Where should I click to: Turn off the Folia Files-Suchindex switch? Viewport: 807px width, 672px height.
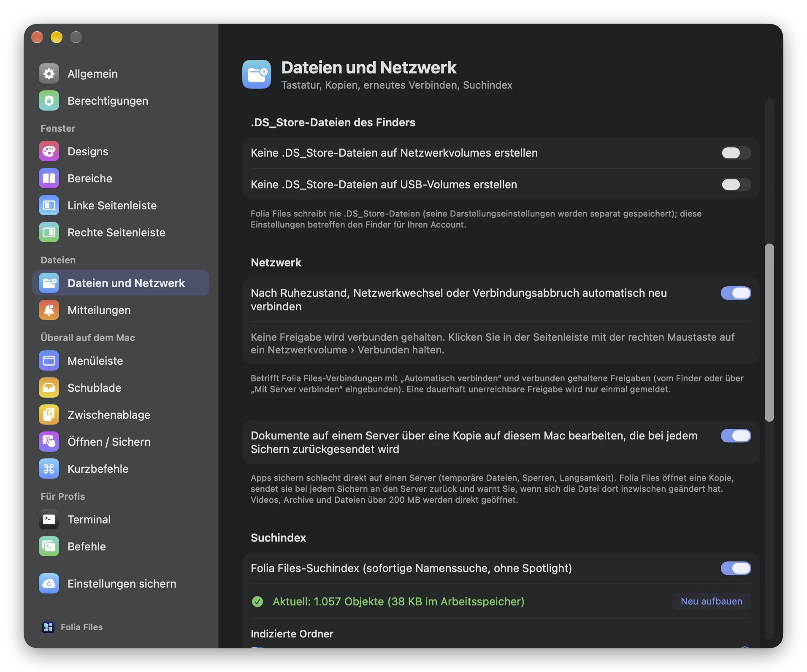click(x=736, y=568)
